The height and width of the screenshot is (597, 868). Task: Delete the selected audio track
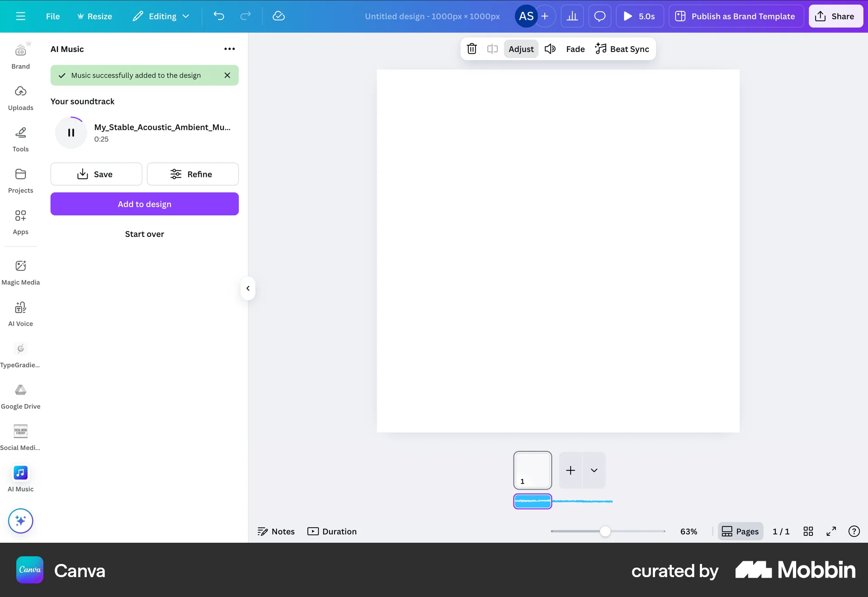point(472,49)
